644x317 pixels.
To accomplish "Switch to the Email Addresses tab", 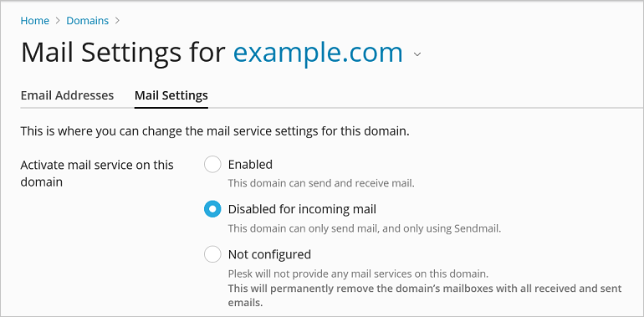I will (67, 95).
